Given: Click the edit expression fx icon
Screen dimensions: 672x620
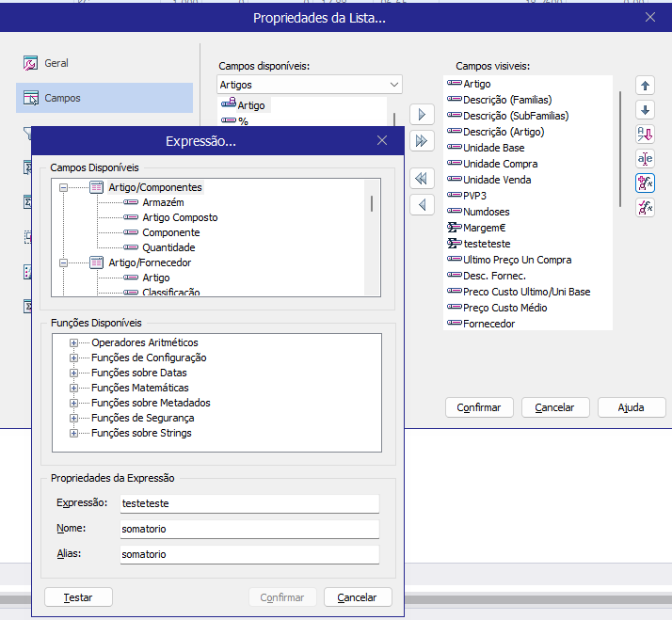Looking at the screenshot, I should [x=646, y=208].
